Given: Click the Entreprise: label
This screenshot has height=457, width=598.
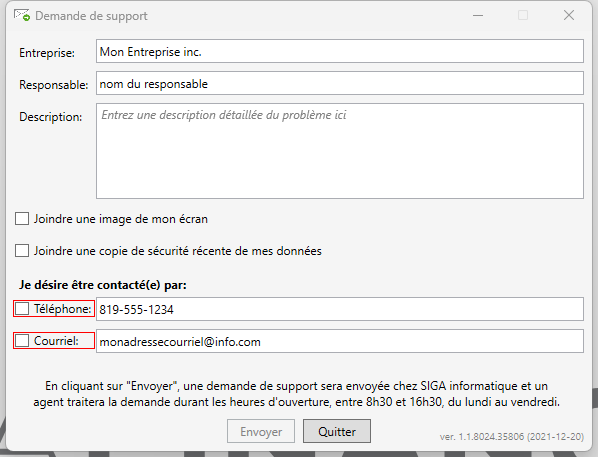Looking at the screenshot, I should (47, 53).
